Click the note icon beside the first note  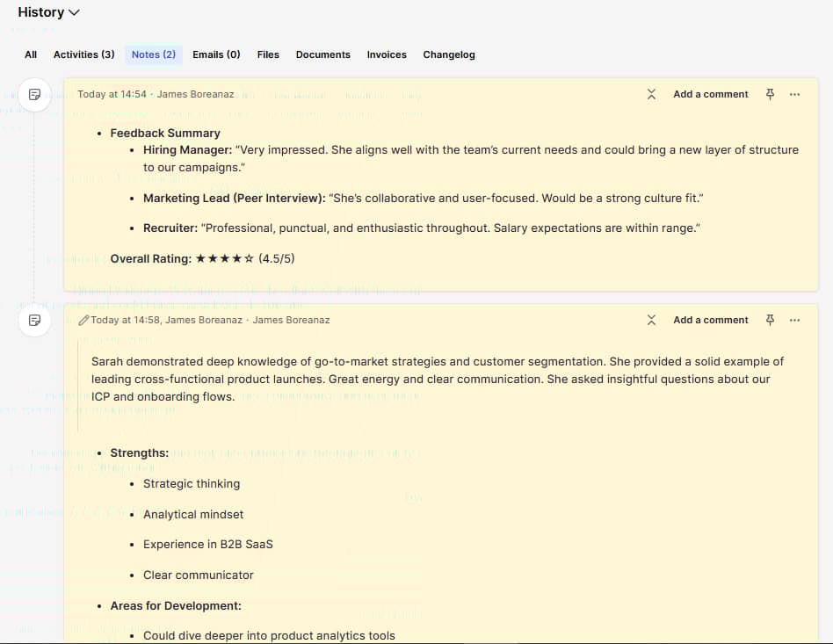34,95
